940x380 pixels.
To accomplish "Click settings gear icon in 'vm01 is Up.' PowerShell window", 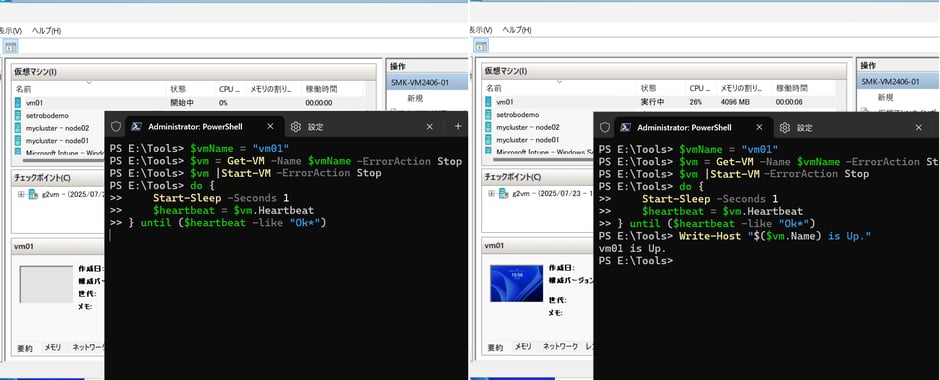I will [785, 127].
